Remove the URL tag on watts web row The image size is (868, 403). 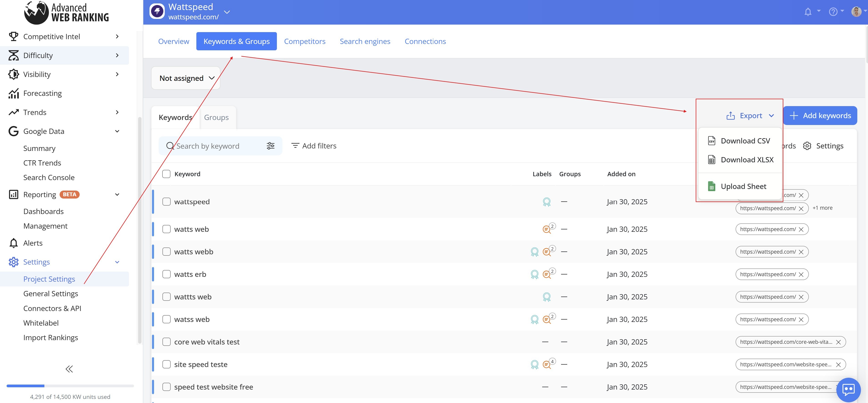coord(801,229)
